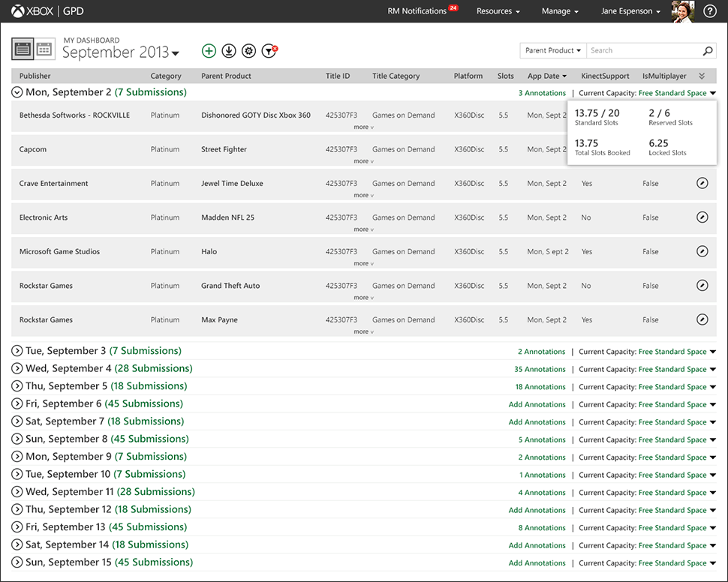This screenshot has height=582, width=728.
Task: Expand the Thu, September 12 group
Action: [17, 509]
